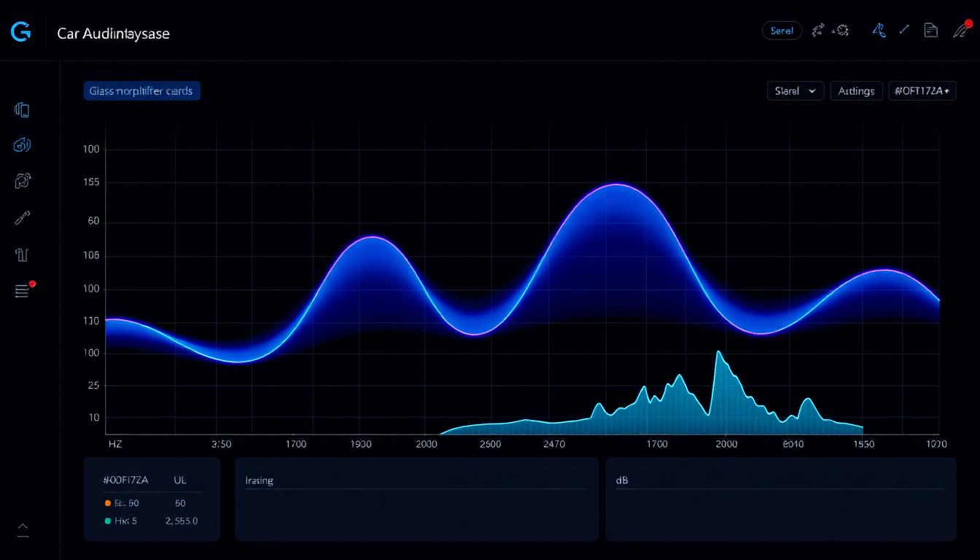
Task: Select the Glass-morplifirer cards tab
Action: [141, 91]
